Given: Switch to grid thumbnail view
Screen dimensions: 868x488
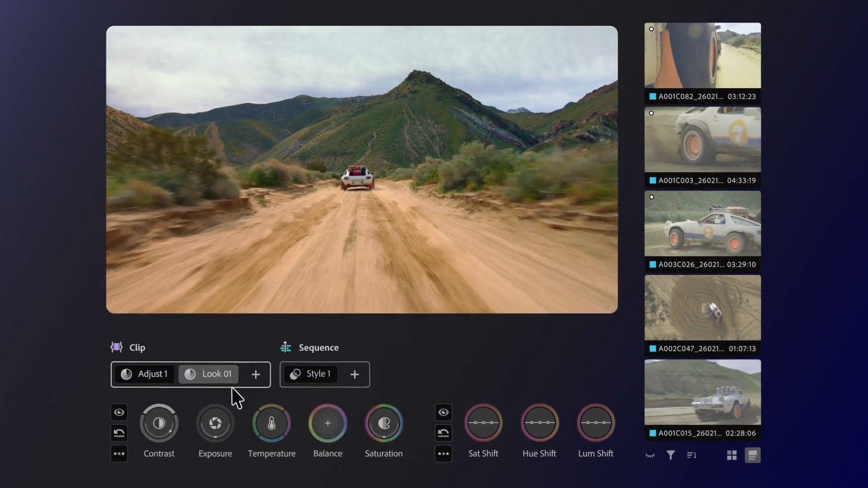Looking at the screenshot, I should click(731, 455).
